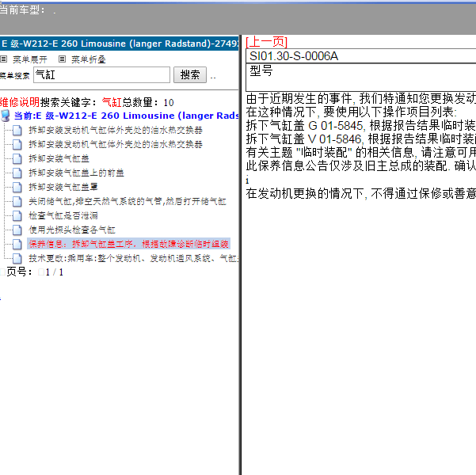Click red keyword 气缸 in search summary

pos(112,102)
